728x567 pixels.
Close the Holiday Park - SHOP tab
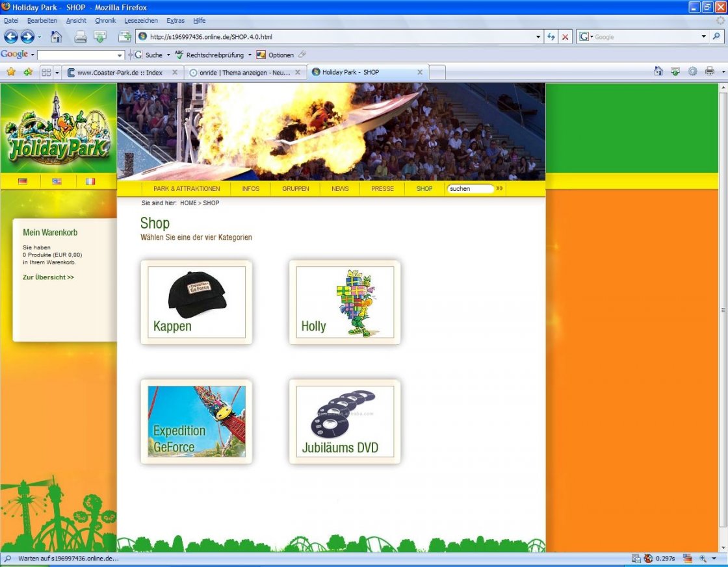tap(420, 72)
